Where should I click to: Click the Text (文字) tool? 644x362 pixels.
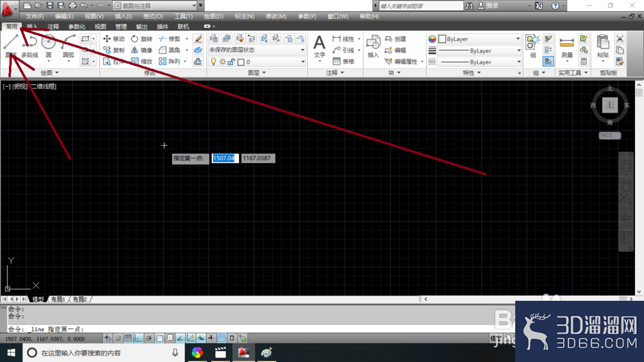[x=319, y=46]
